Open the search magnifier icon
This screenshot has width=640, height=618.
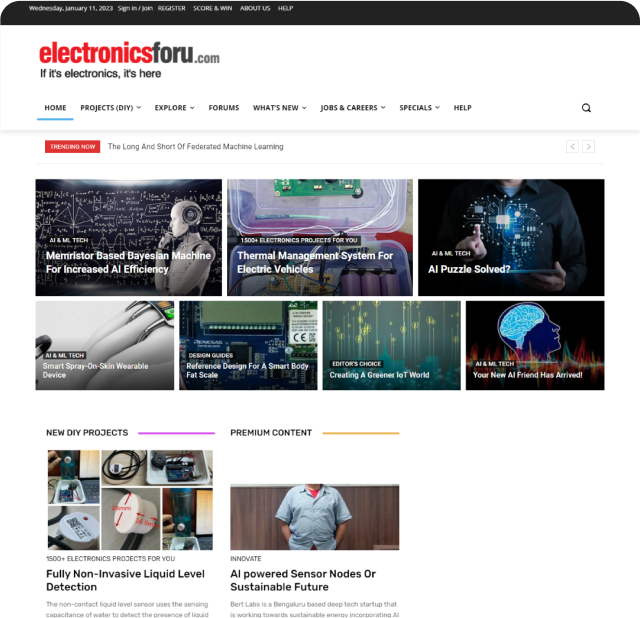pos(586,108)
